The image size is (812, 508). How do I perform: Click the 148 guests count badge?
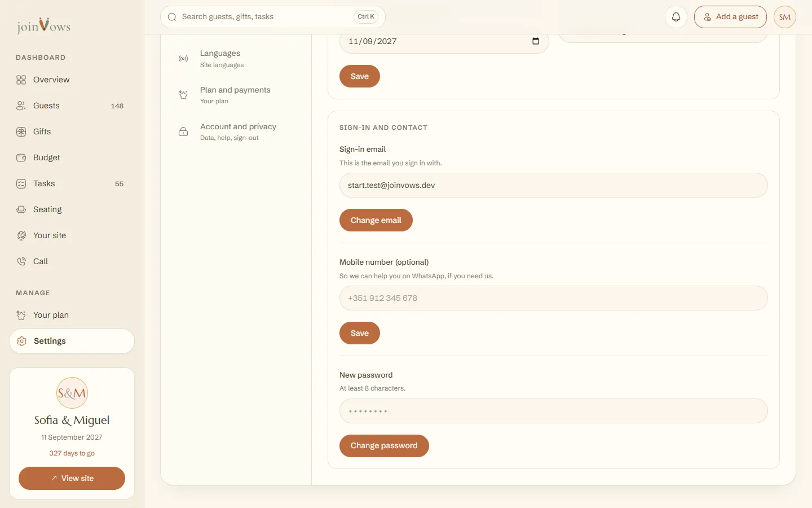pyautogui.click(x=117, y=106)
